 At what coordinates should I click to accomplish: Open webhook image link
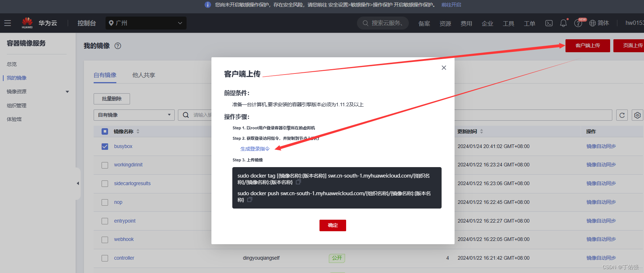(124, 240)
